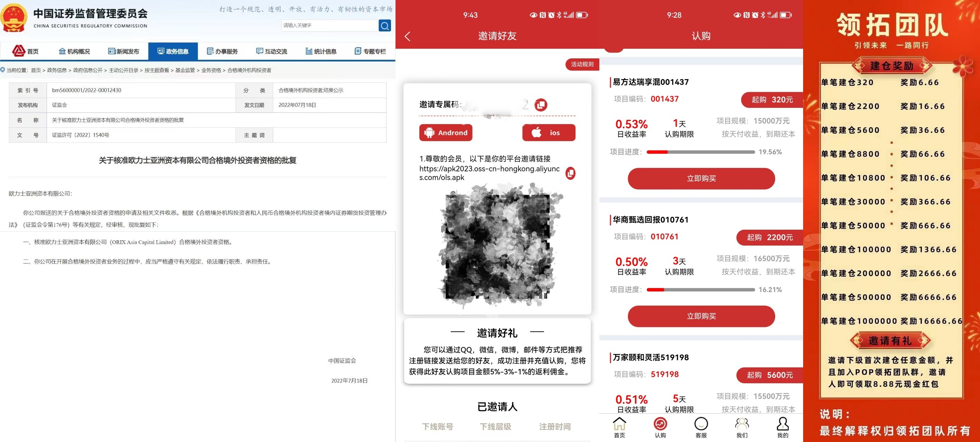The image size is (980, 442).
Task: Click the 华商甄选回报 project progress bar
Action: (x=701, y=290)
